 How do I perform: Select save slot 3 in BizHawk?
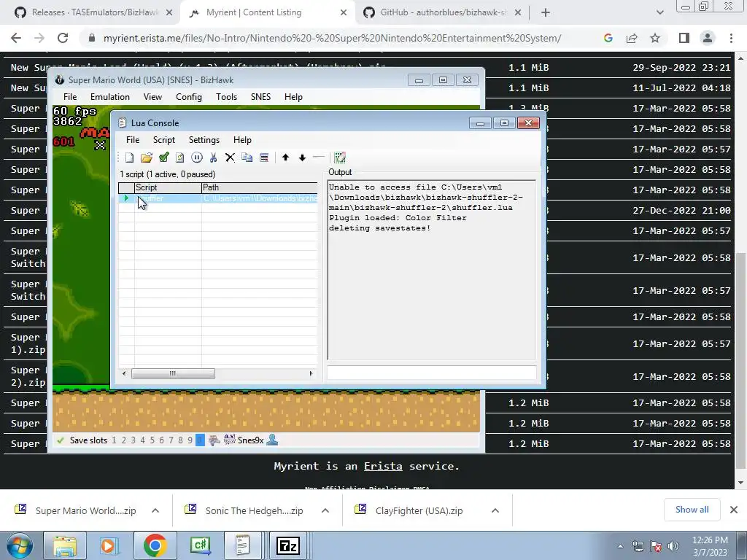coord(133,440)
